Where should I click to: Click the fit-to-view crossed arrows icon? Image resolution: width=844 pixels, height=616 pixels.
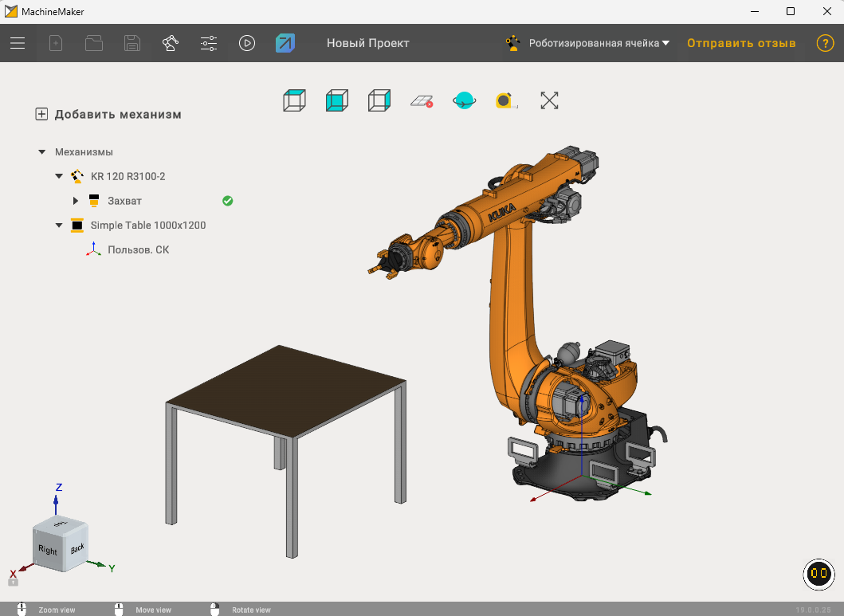click(x=549, y=100)
